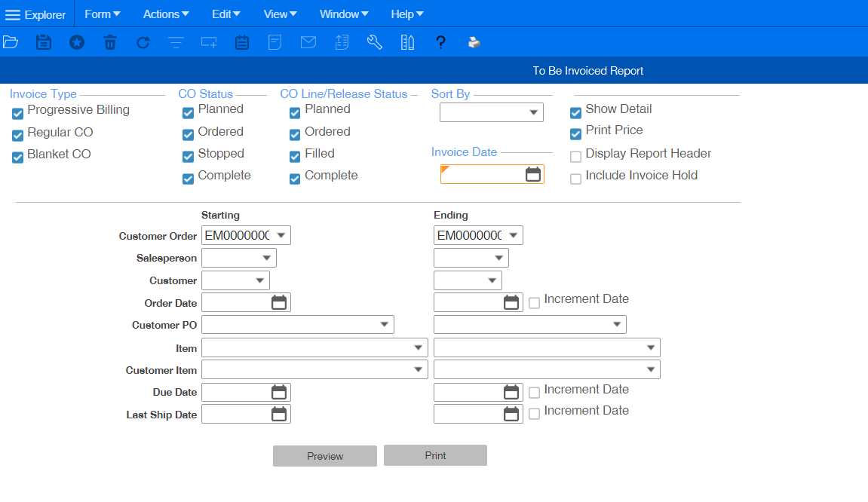Screen dimensions: 868x502
Task: Open the Window menu
Action: (344, 14)
